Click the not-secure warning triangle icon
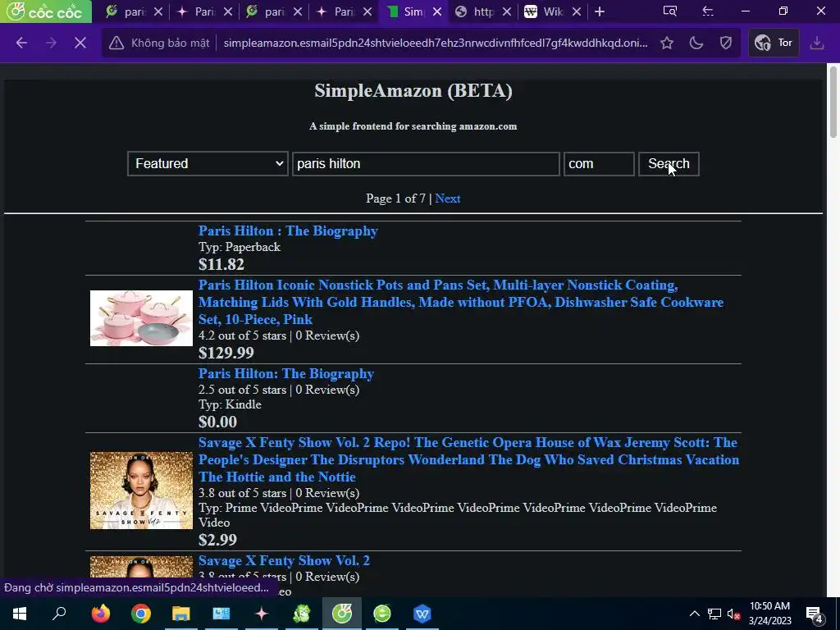Screen dimensions: 840x630 116,43
